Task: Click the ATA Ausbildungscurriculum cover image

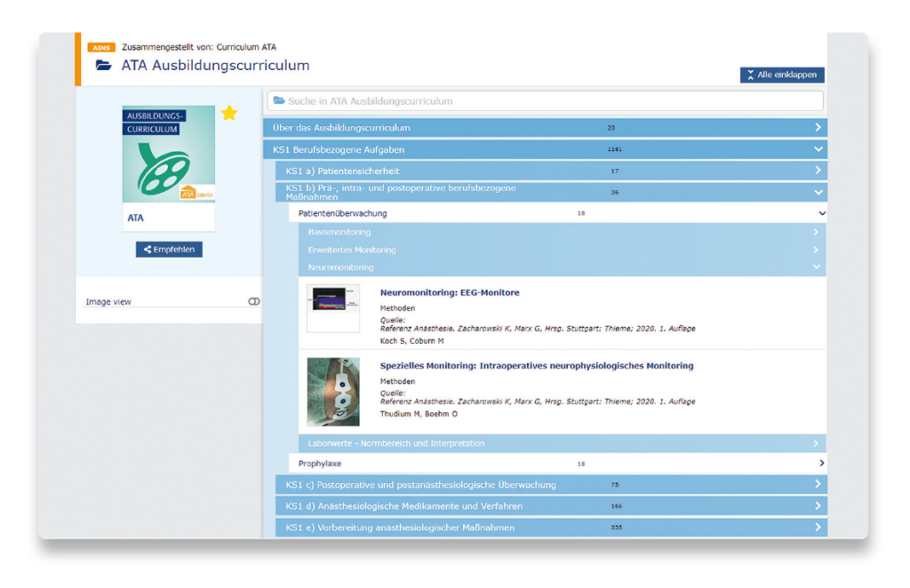Action: (x=169, y=155)
